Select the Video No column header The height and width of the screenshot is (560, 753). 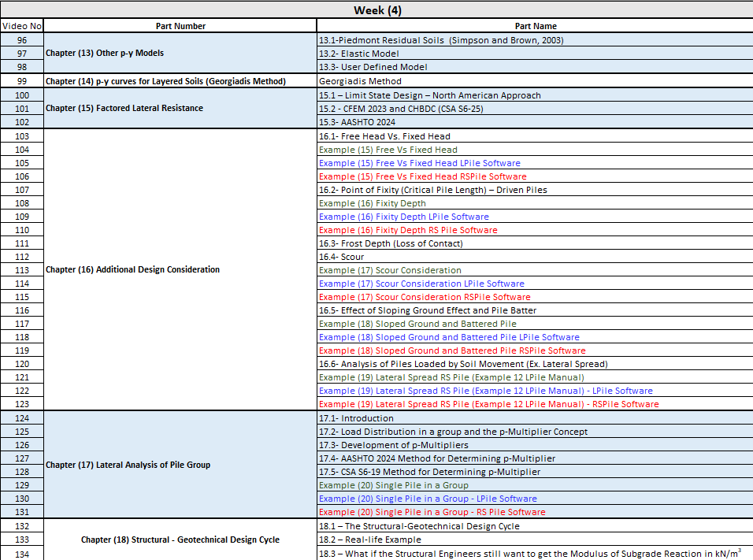[x=21, y=26]
